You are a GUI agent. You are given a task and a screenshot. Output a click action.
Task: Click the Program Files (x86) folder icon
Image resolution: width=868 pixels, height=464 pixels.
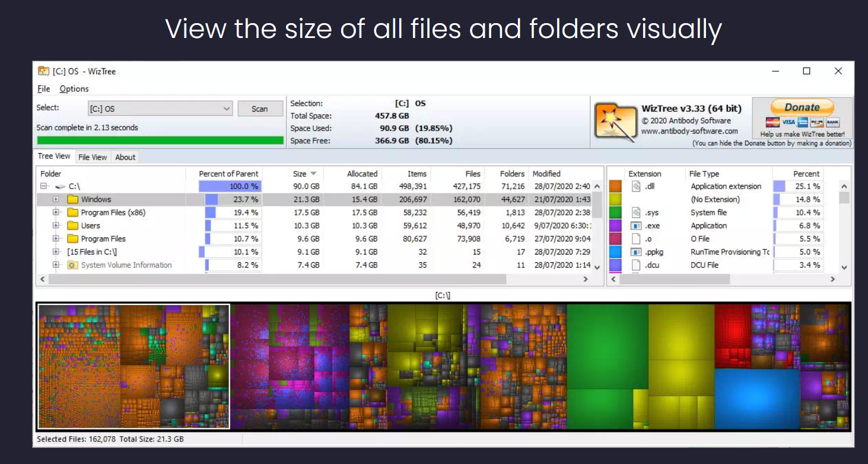pyautogui.click(x=73, y=212)
